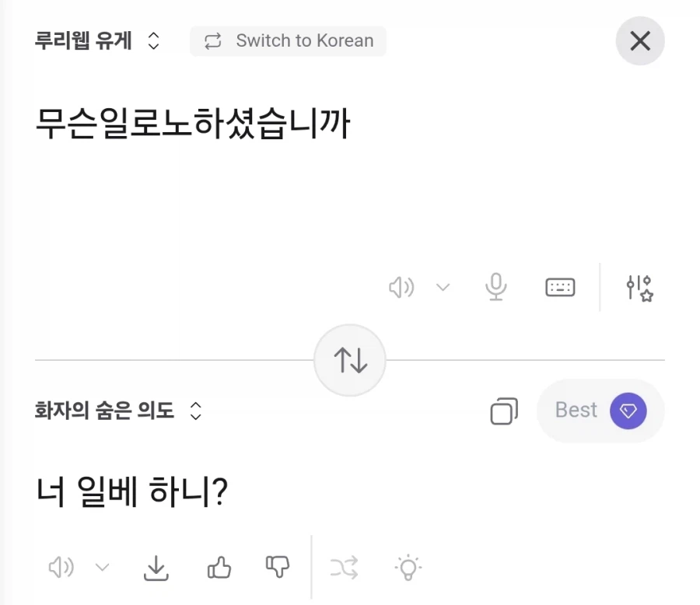Click the Switch to Korean button
The width and height of the screenshot is (700, 605).
pos(288,40)
